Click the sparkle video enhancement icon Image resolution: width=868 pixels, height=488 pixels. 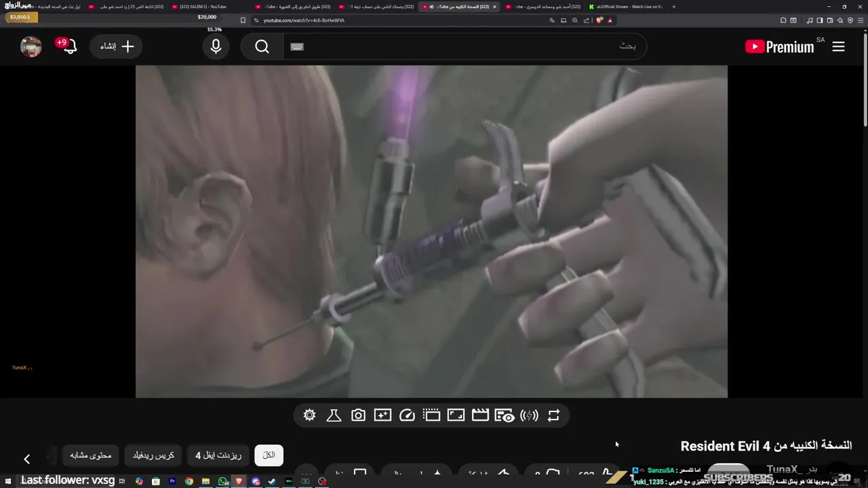click(382, 415)
